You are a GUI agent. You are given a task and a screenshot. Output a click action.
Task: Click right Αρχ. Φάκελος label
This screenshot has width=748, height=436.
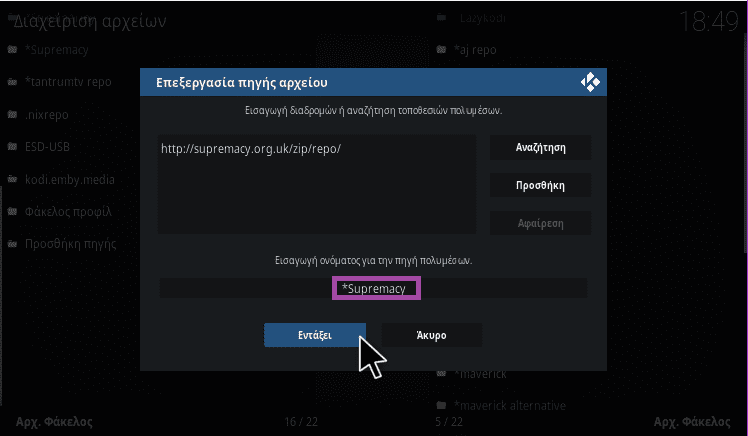[x=692, y=422]
